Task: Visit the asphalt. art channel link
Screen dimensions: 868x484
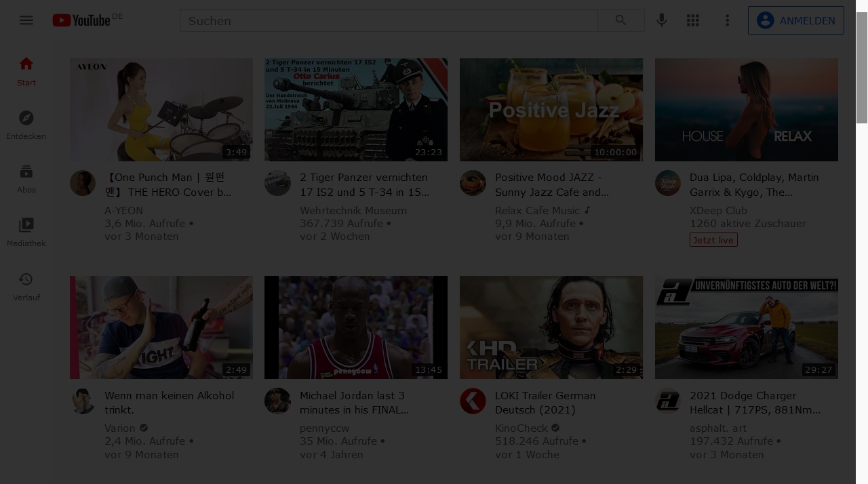Action: click(718, 428)
